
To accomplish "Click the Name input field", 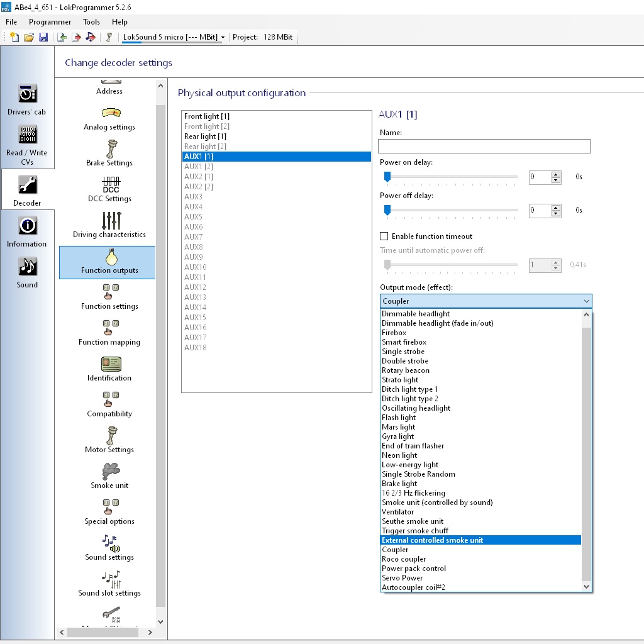I will 484,147.
